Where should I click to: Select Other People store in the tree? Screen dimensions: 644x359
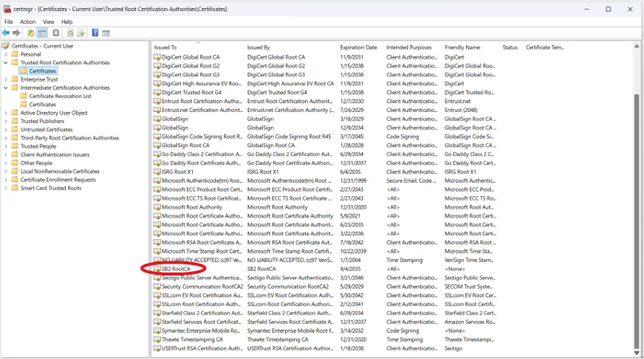click(37, 163)
